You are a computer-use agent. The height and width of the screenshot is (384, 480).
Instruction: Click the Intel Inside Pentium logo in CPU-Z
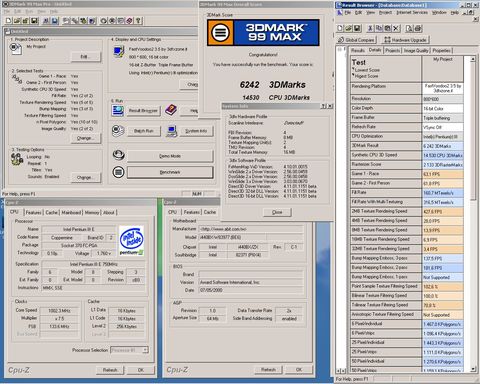131,241
